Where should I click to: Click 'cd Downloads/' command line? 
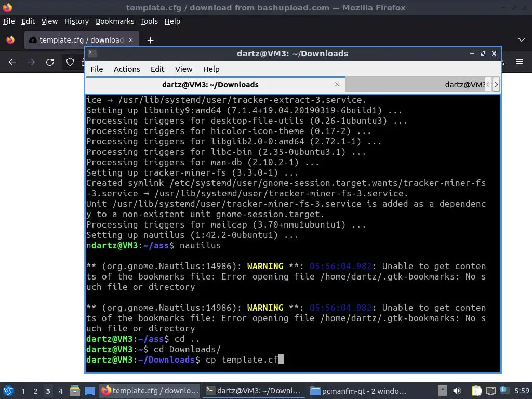(187, 350)
